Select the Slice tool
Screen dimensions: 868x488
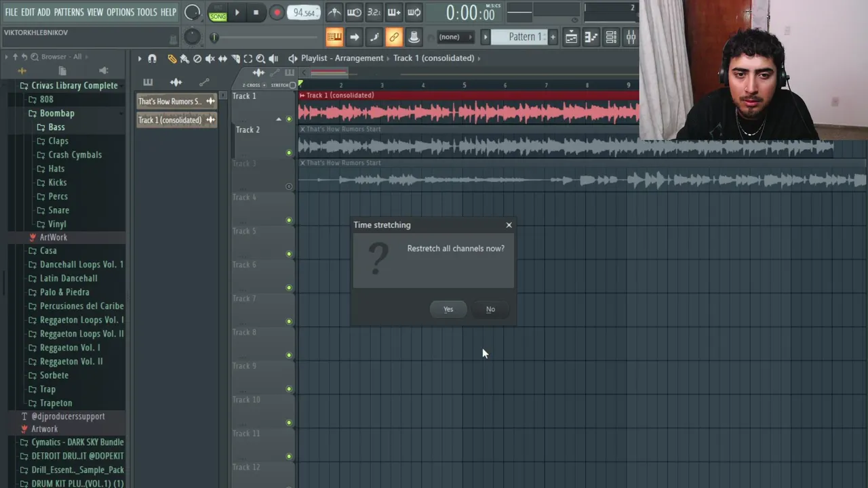(235, 59)
